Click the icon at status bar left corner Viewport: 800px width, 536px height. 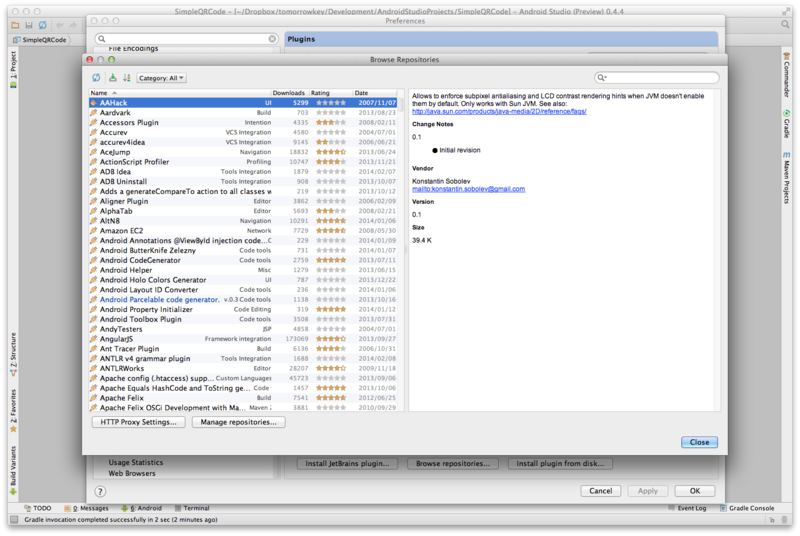pyautogui.click(x=14, y=520)
